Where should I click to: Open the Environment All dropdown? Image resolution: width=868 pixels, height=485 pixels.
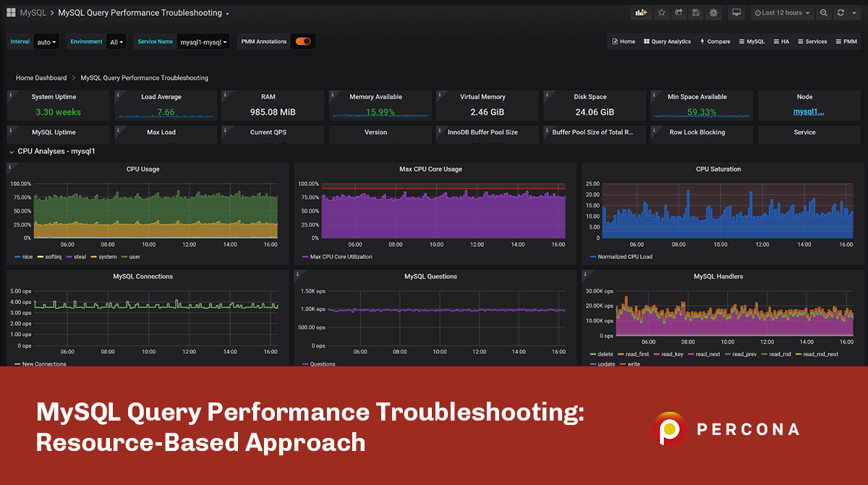[x=116, y=42]
